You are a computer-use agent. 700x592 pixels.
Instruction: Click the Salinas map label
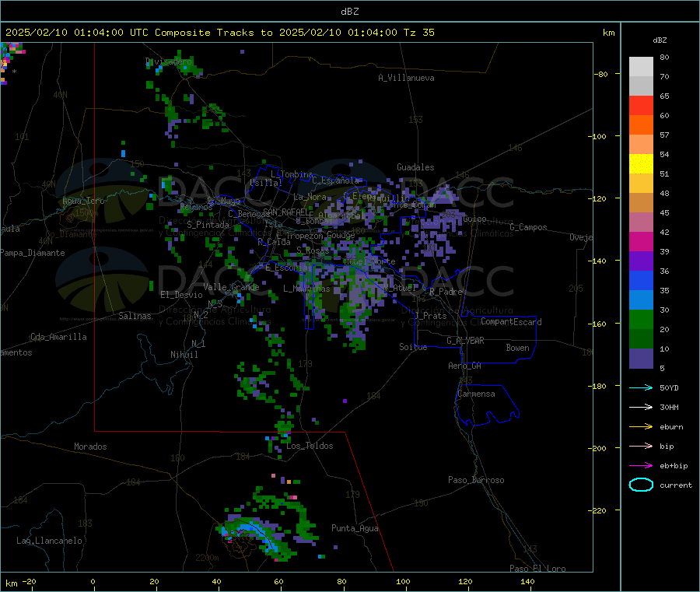point(135,316)
